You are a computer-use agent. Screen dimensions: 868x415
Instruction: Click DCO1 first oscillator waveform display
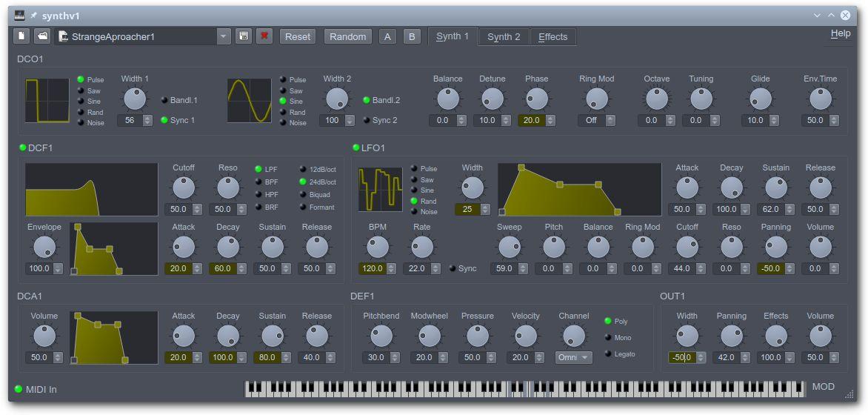[47, 100]
